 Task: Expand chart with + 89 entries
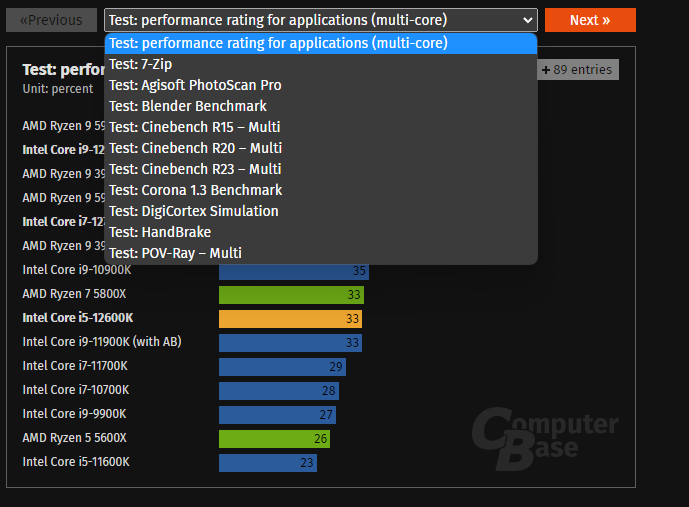[x=578, y=70]
